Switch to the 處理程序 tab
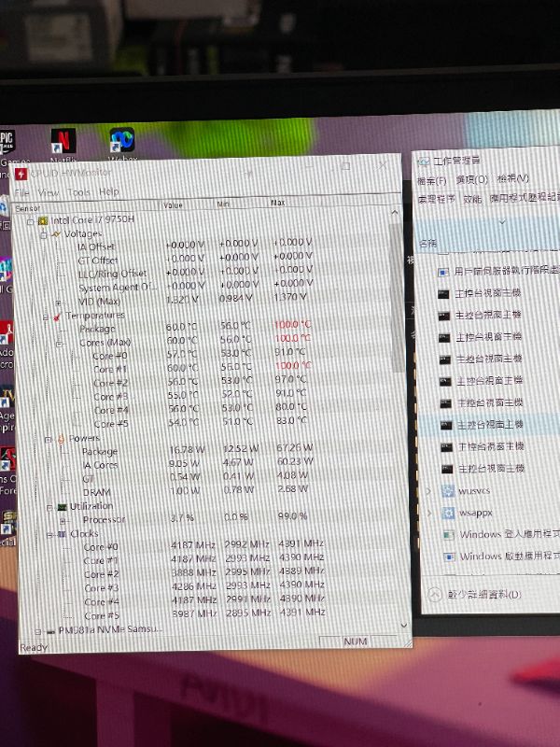This screenshot has width=560, height=747. pos(437,199)
